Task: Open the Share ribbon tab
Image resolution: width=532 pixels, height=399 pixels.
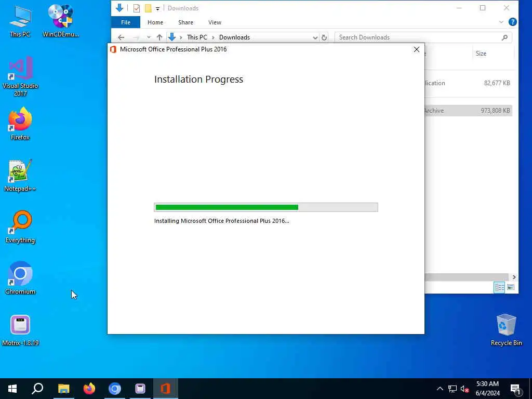Action: [185, 22]
